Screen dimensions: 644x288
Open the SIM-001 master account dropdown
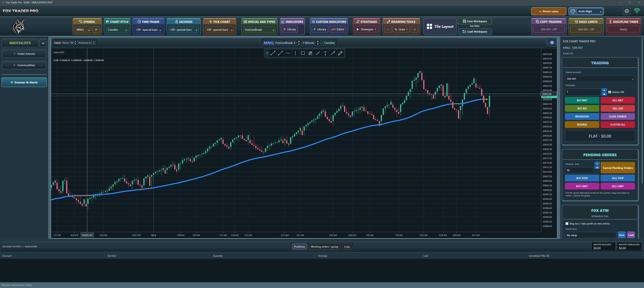600,79
